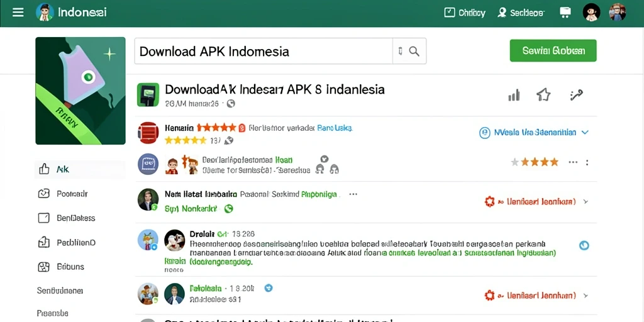Select the A'k sidebar item
Screen dimensions: 644x322
pos(80,169)
